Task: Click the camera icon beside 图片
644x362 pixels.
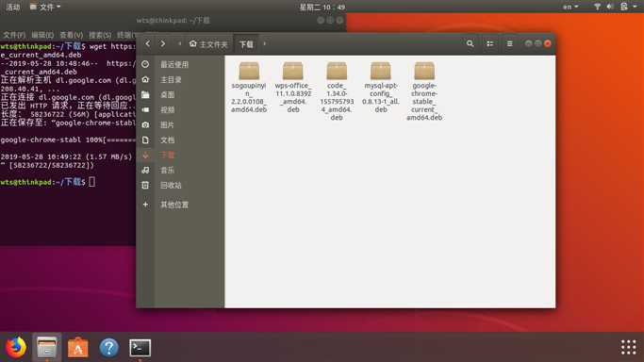Action: 145,124
